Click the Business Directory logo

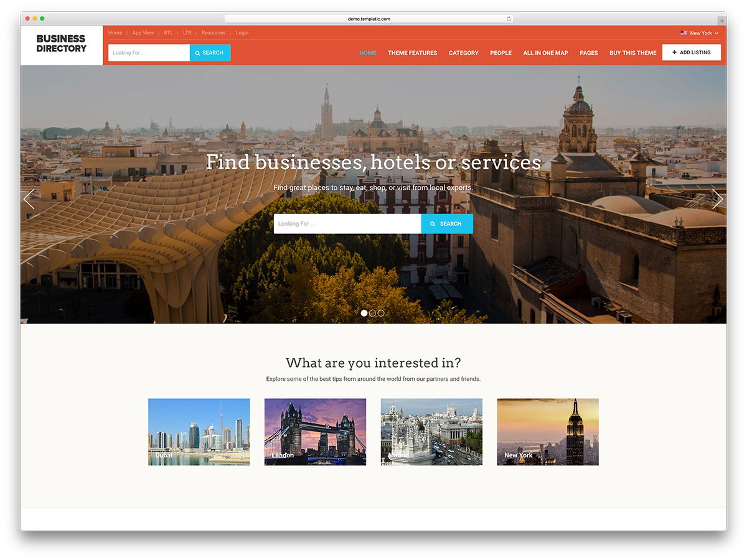pos(62,44)
